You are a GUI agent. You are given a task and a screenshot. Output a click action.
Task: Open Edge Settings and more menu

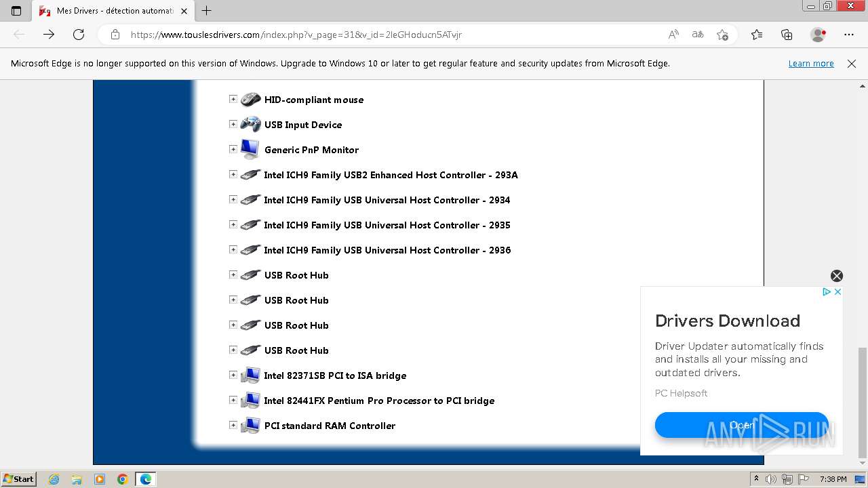click(x=849, y=35)
